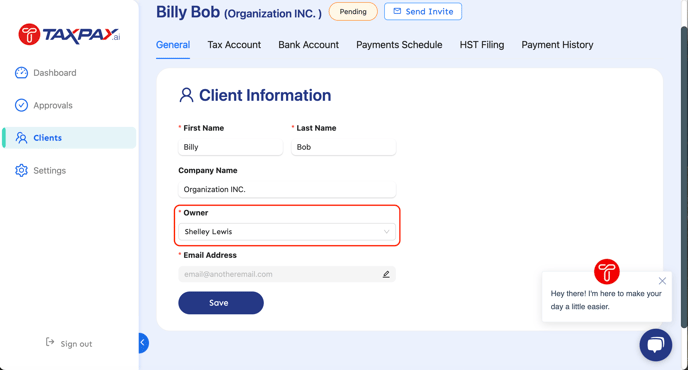Click the Email Address input field
This screenshot has width=688, height=370.
pyautogui.click(x=287, y=274)
